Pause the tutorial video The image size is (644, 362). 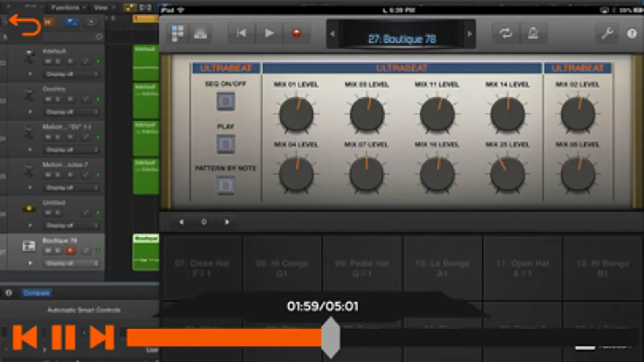[x=63, y=337]
